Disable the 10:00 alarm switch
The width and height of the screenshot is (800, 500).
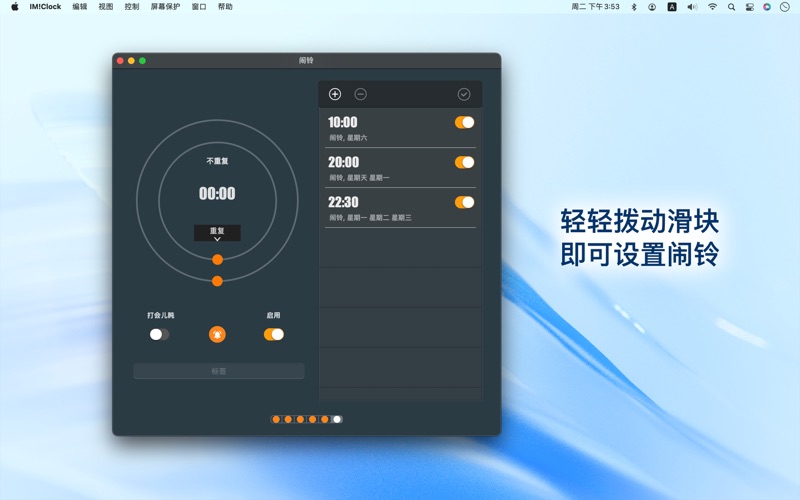464,122
